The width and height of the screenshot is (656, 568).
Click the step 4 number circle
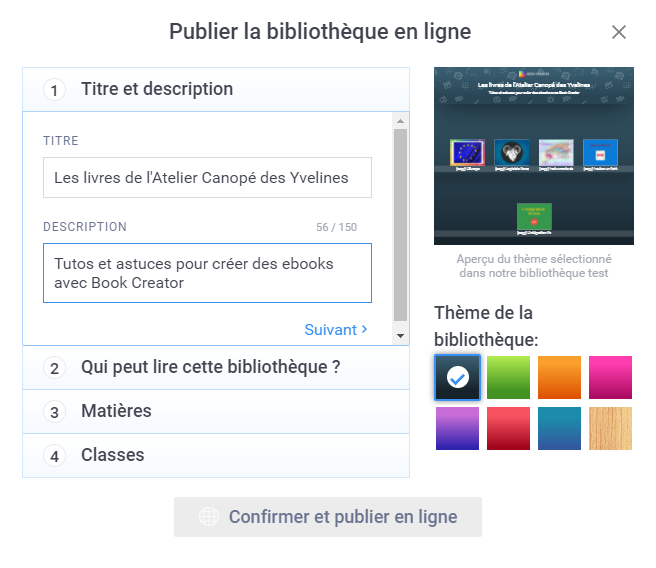[x=54, y=456]
